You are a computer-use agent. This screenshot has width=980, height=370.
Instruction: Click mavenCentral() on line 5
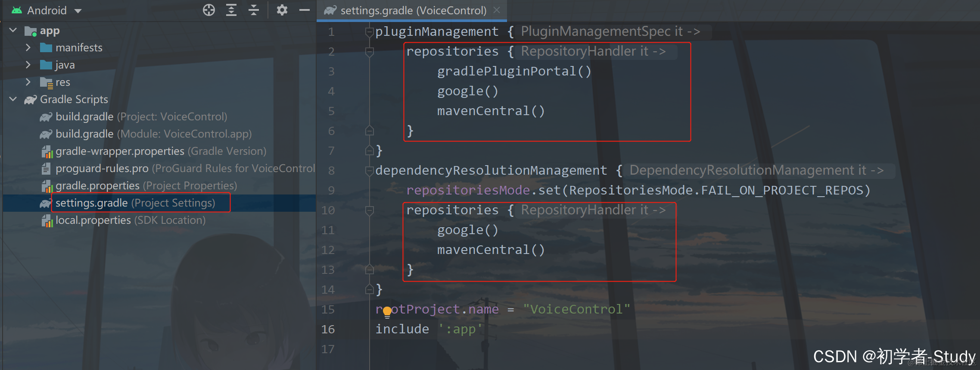491,111
